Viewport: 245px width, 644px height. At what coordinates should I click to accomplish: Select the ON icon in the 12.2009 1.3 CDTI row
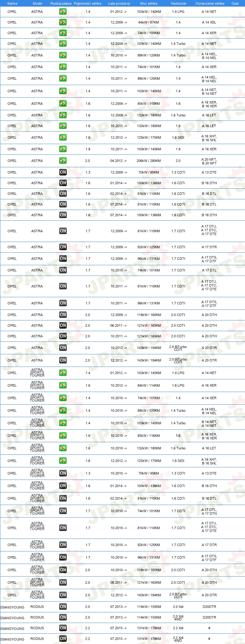tap(63, 172)
